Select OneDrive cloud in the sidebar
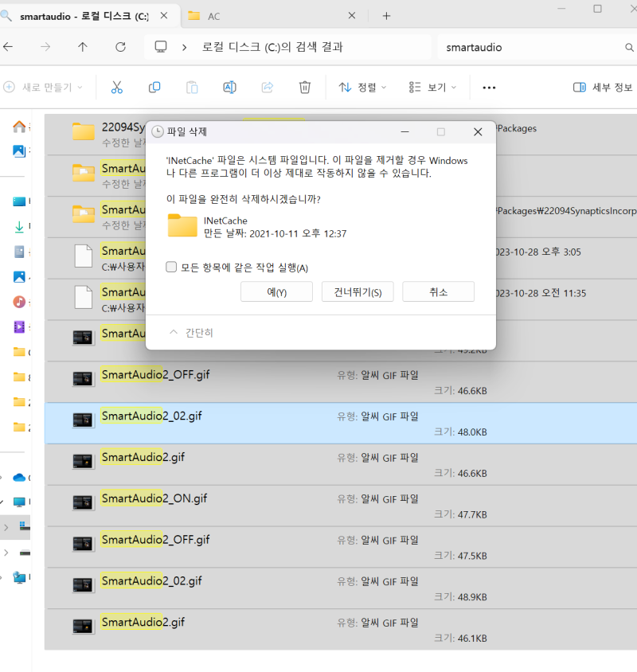This screenshot has width=637, height=672. tap(19, 477)
